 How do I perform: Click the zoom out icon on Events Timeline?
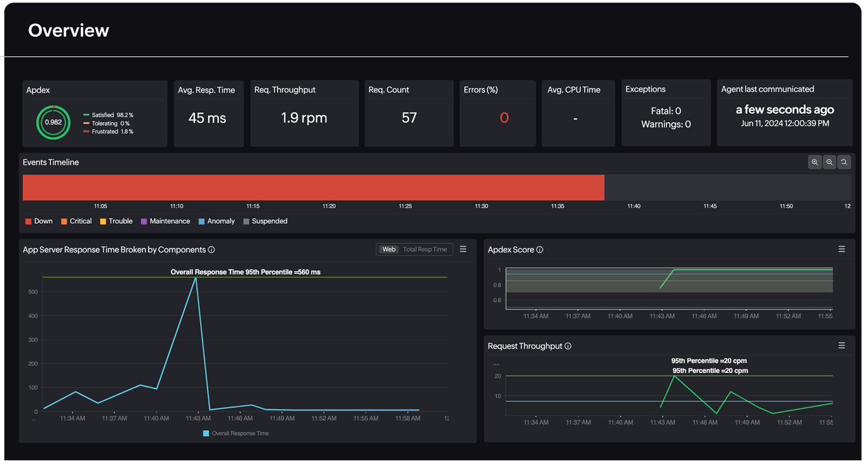pos(829,162)
